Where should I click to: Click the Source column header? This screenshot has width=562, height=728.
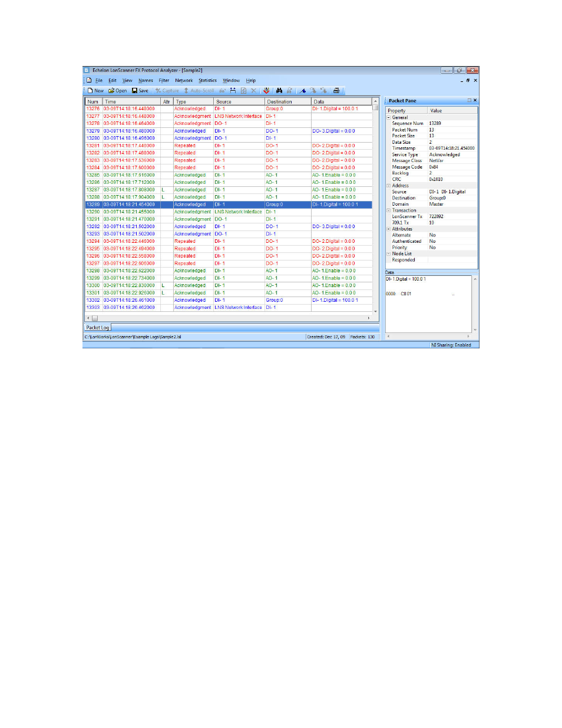(x=239, y=101)
